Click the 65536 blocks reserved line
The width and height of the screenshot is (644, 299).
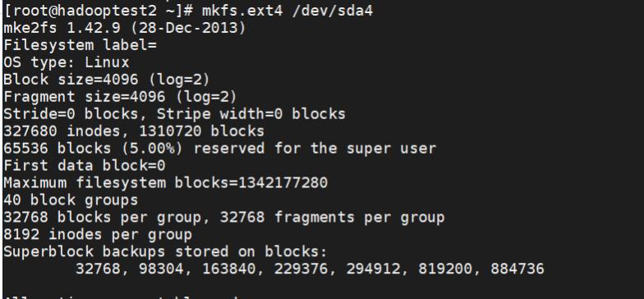coord(219,149)
